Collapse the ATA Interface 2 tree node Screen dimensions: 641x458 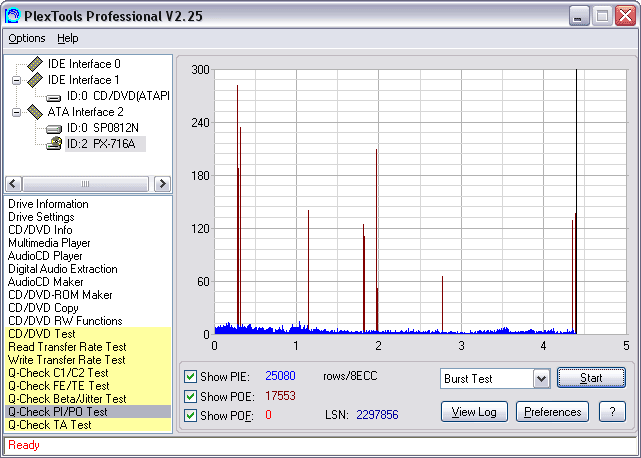(x=16, y=112)
